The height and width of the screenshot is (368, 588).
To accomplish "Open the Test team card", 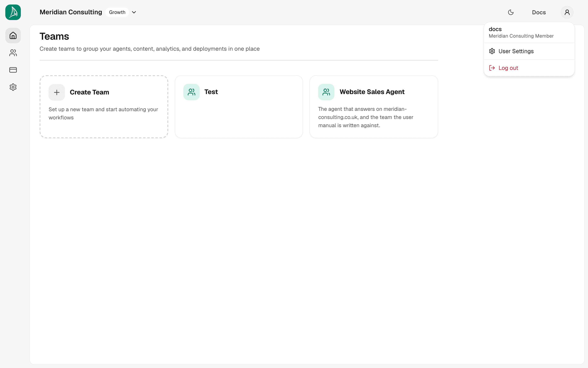I will [x=239, y=107].
